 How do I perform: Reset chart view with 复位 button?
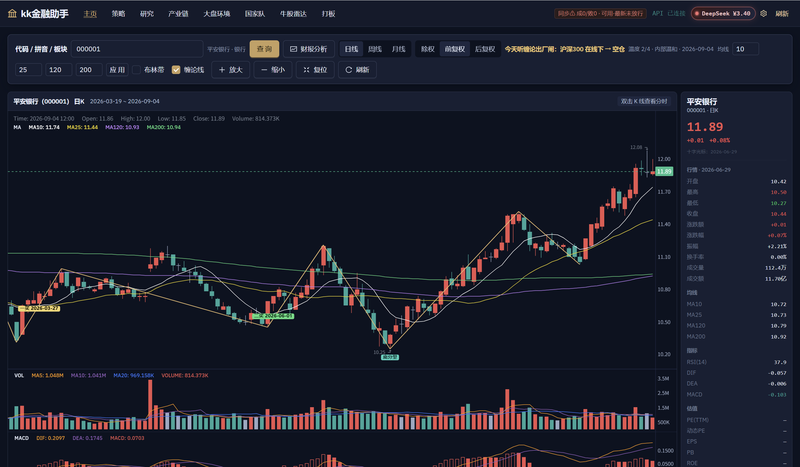(315, 70)
